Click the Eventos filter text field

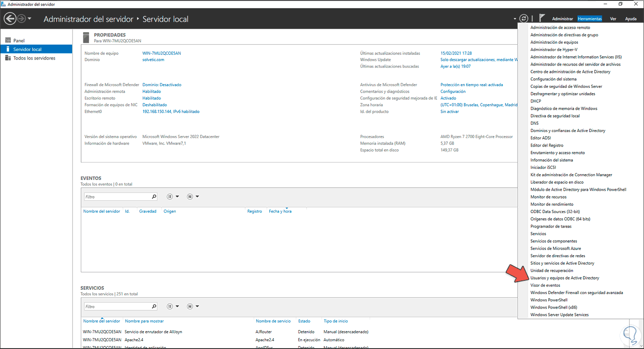117,197
